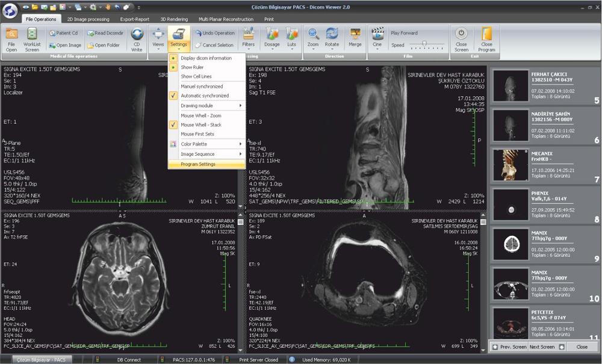Click the application logo orb button
The image size is (602, 364).
pyautogui.click(x=10, y=10)
